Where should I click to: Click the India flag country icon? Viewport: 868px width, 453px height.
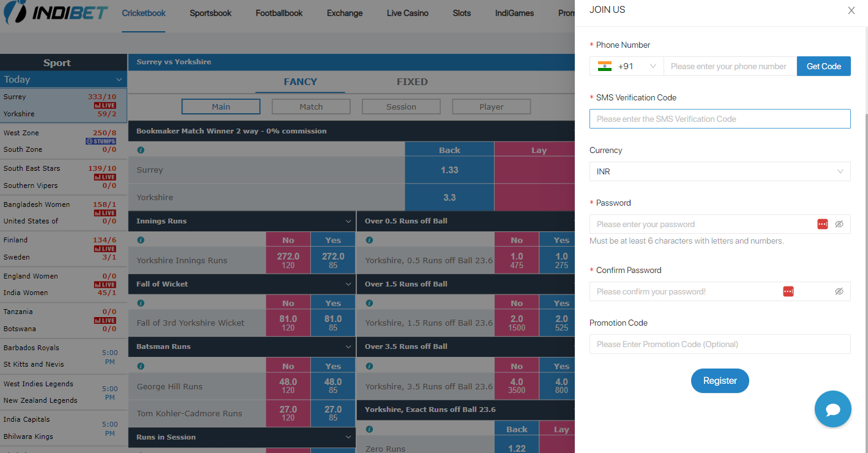605,66
